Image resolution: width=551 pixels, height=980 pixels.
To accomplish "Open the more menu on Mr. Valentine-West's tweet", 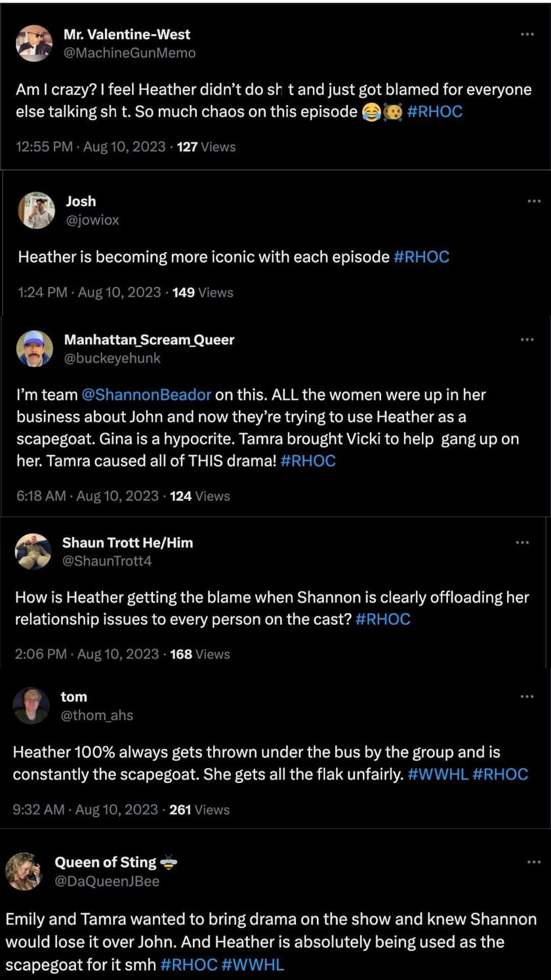I will pos(527,34).
